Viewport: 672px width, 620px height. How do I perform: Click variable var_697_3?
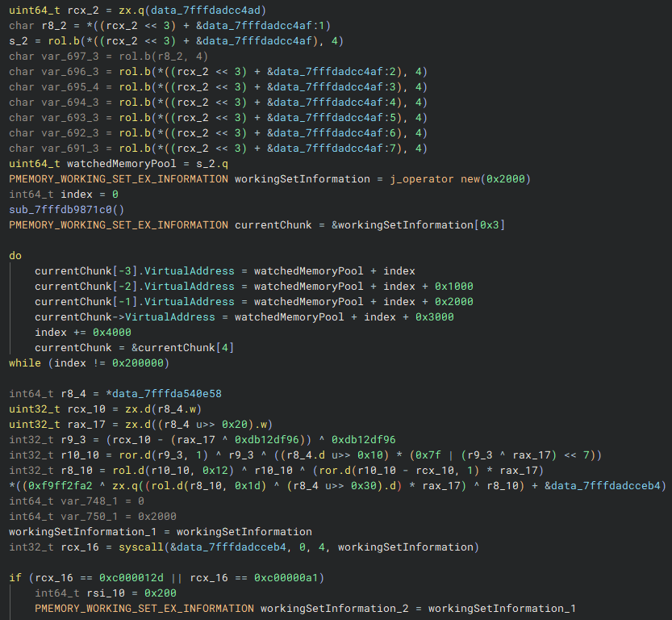tap(70, 57)
